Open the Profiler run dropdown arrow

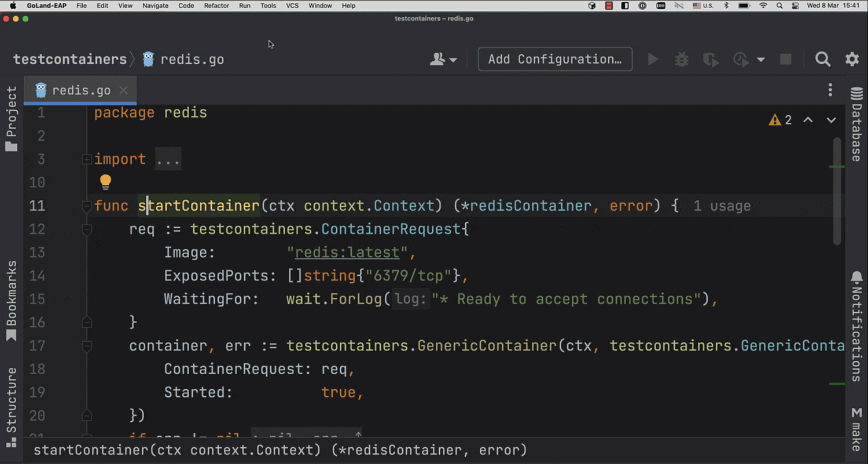coord(761,60)
